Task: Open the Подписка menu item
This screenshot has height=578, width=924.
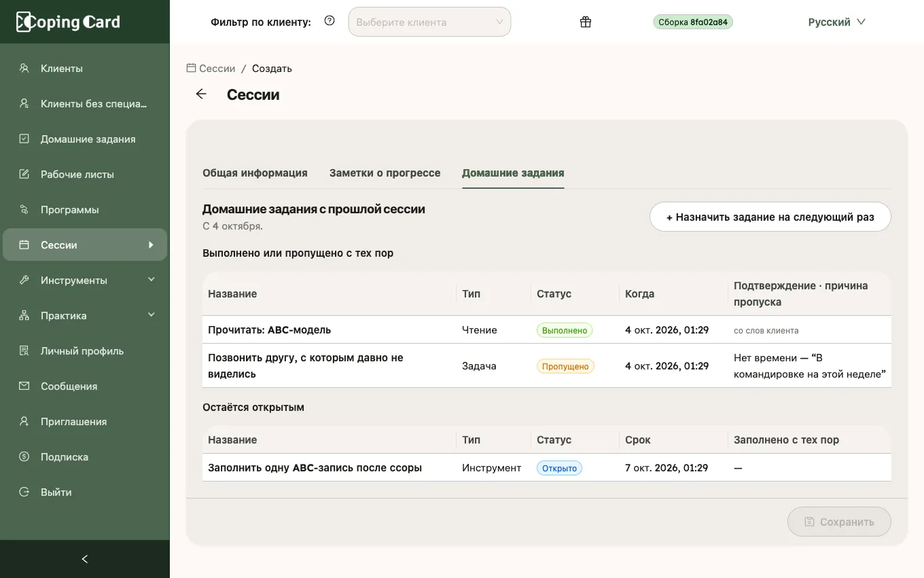Action: (x=85, y=456)
